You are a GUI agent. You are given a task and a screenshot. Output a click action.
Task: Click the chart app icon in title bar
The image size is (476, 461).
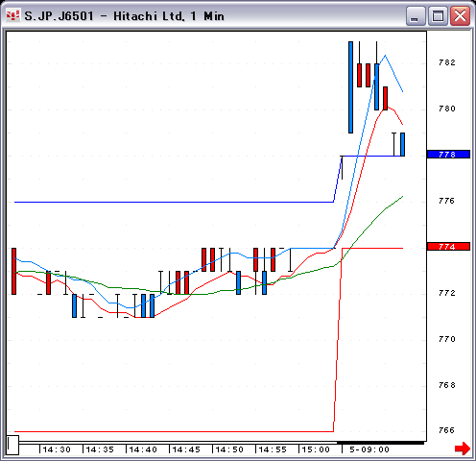(12, 15)
